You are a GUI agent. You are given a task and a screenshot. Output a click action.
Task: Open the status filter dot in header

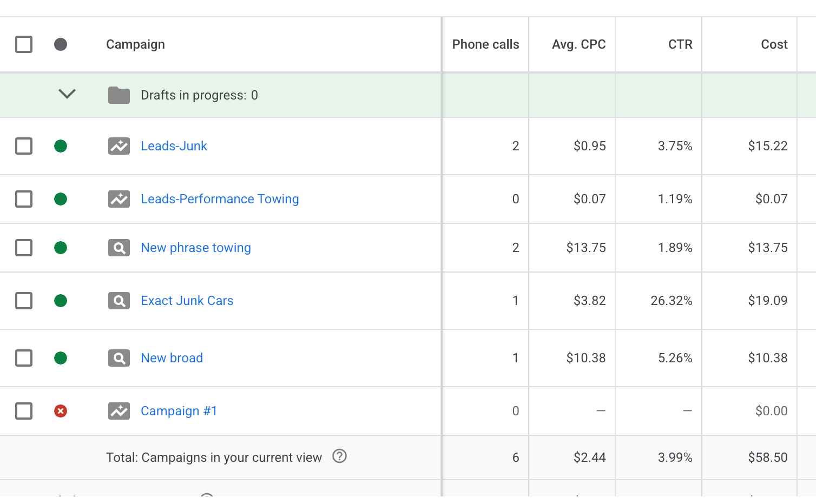pos(61,44)
